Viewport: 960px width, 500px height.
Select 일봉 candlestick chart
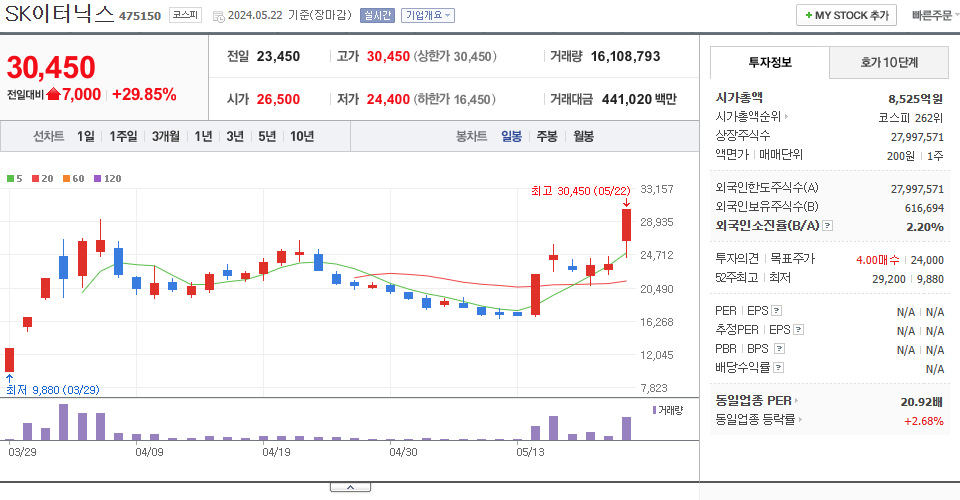click(511, 136)
